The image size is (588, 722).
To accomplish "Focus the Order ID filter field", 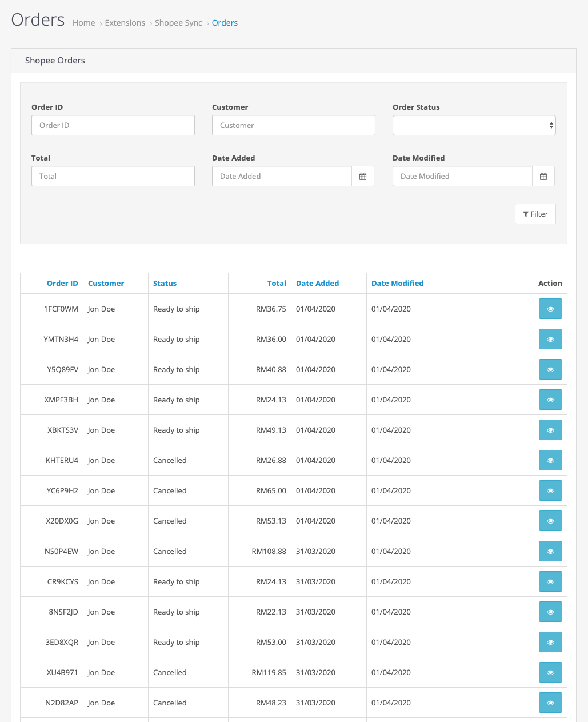I will pos(113,125).
